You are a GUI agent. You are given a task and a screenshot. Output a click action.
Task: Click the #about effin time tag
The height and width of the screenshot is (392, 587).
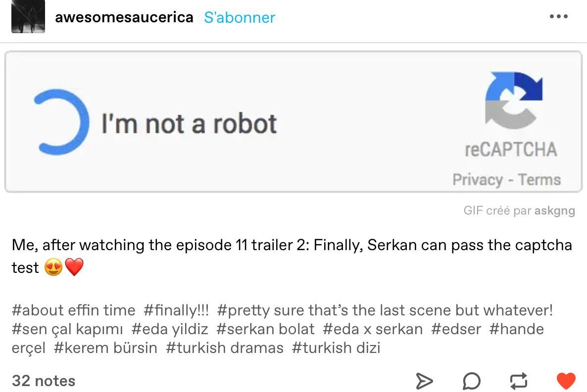tap(73, 310)
